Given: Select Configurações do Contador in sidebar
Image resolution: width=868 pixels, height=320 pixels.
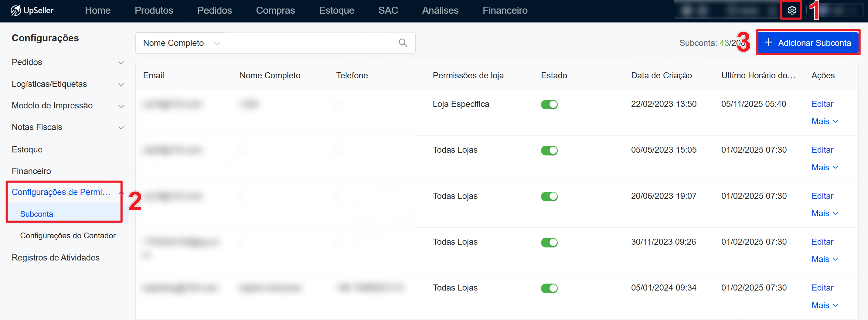Looking at the screenshot, I should [68, 236].
